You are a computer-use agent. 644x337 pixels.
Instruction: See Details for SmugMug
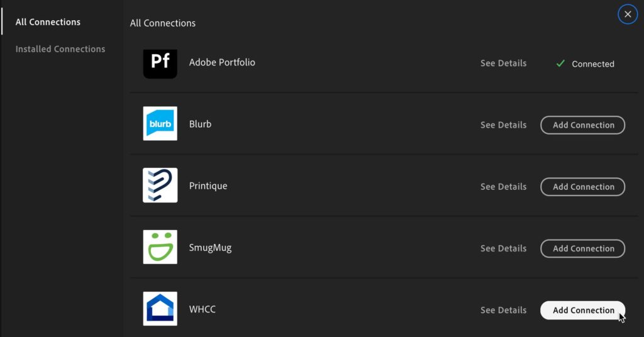[x=504, y=248]
